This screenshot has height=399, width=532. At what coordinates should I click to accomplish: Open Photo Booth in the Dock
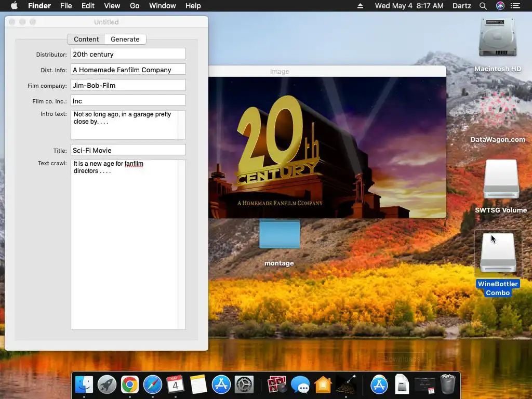coord(277,385)
